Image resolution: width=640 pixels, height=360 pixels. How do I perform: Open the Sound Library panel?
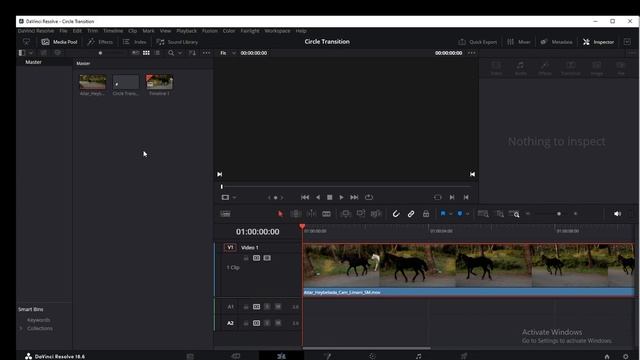tap(177, 42)
